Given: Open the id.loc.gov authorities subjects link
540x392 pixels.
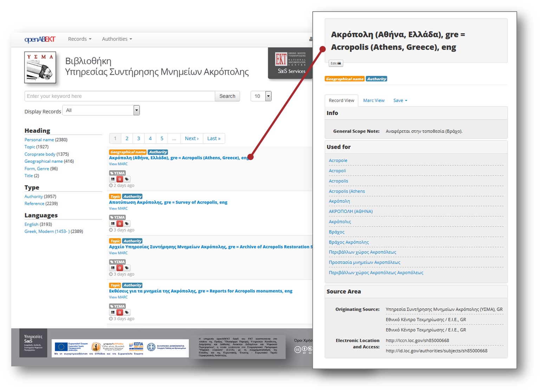Looking at the screenshot, I should pos(436,351).
